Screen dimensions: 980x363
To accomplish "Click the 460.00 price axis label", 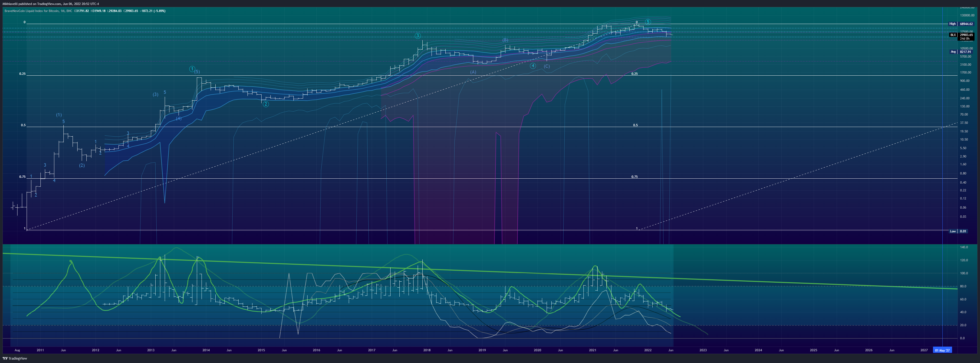I will (964, 90).
